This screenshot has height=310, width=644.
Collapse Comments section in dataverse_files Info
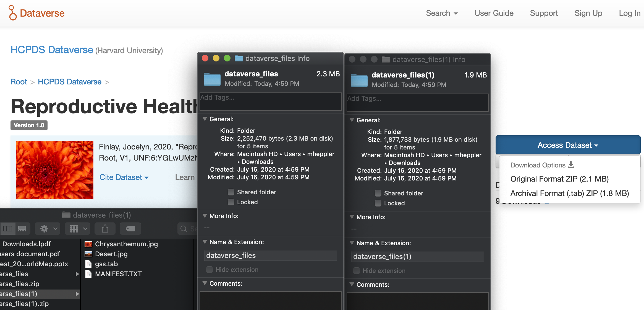point(205,283)
